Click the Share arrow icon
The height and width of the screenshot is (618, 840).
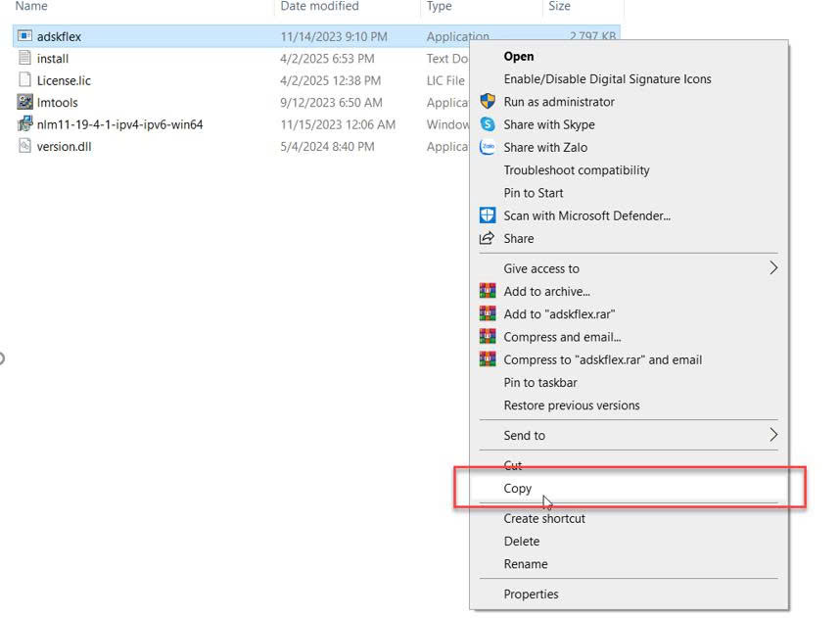tap(487, 238)
